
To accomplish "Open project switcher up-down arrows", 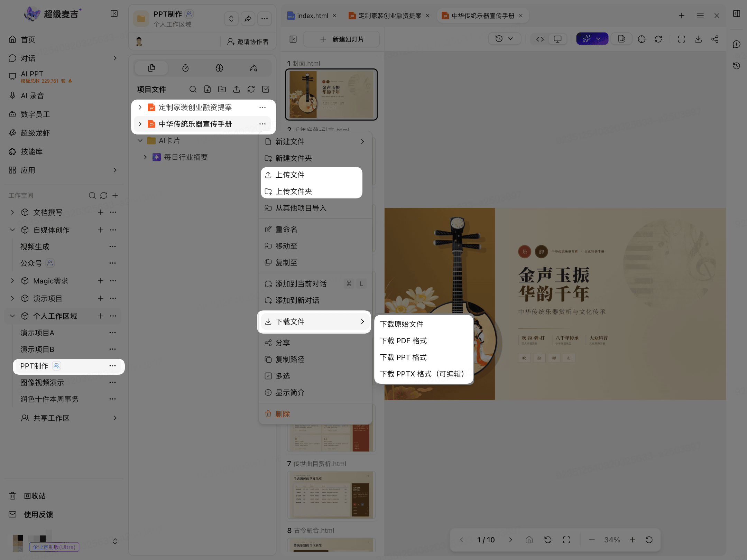I will [231, 19].
